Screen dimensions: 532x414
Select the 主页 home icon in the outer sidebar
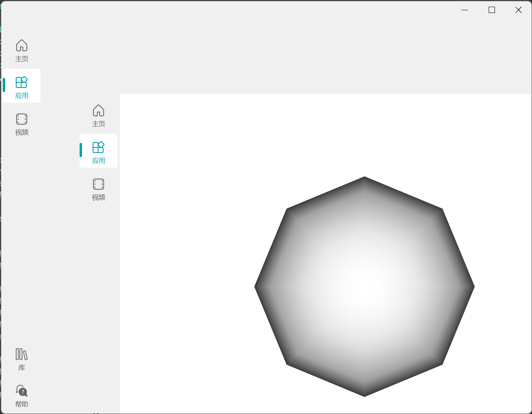[21, 46]
